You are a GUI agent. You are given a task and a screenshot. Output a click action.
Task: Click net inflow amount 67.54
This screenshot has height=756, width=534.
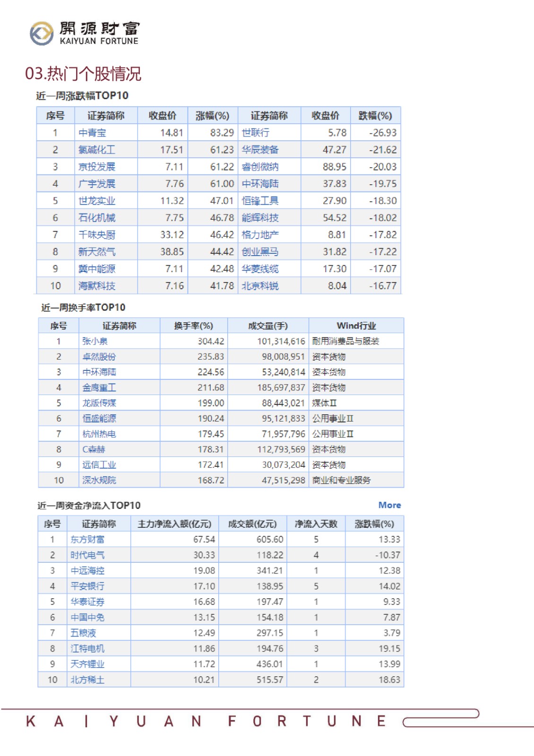click(x=204, y=540)
